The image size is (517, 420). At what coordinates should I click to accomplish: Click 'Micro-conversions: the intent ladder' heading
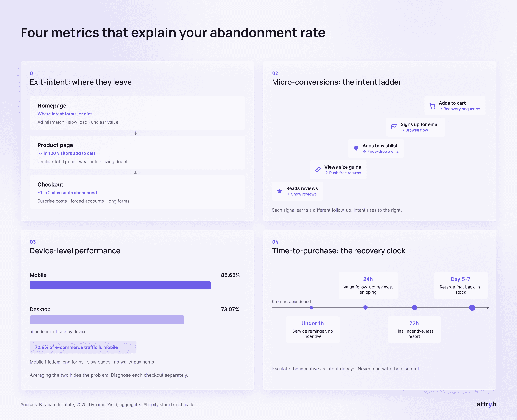[x=336, y=82]
